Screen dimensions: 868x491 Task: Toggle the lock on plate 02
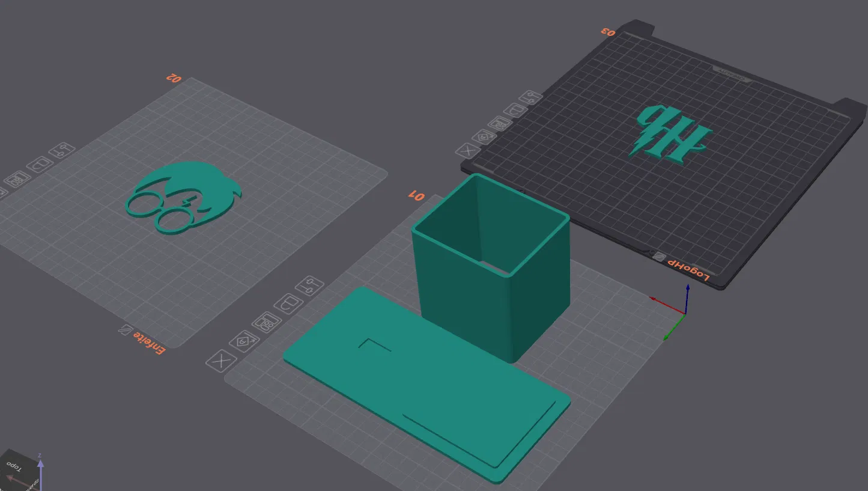(x=40, y=164)
